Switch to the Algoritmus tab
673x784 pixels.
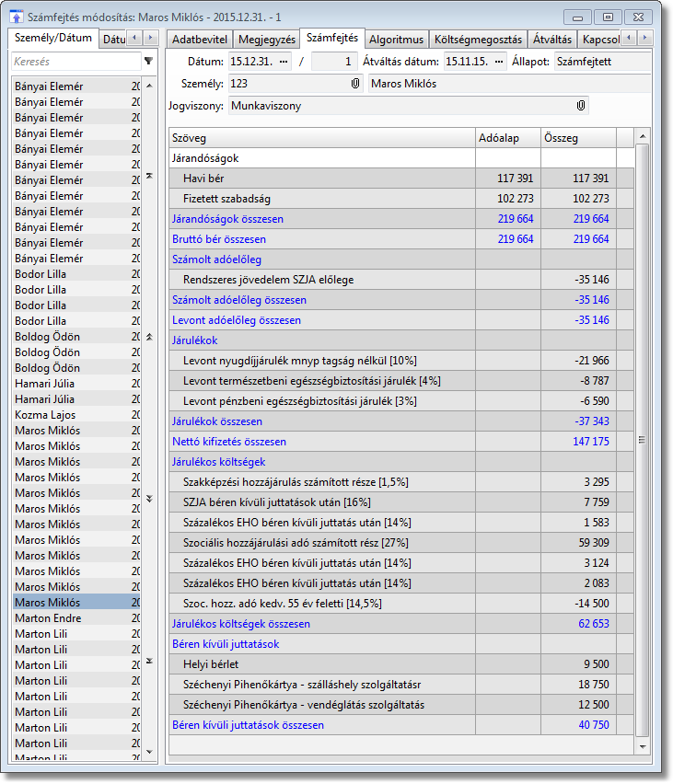pos(395,40)
